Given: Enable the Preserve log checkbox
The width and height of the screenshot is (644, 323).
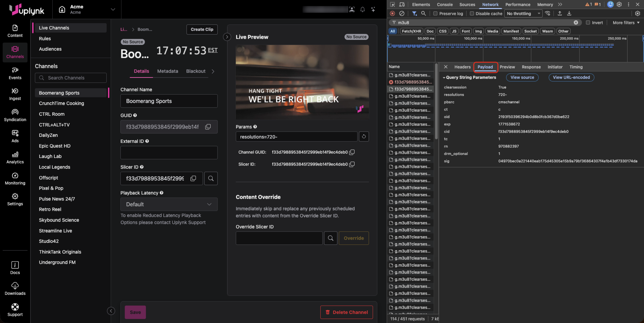Looking at the screenshot, I should coord(435,13).
